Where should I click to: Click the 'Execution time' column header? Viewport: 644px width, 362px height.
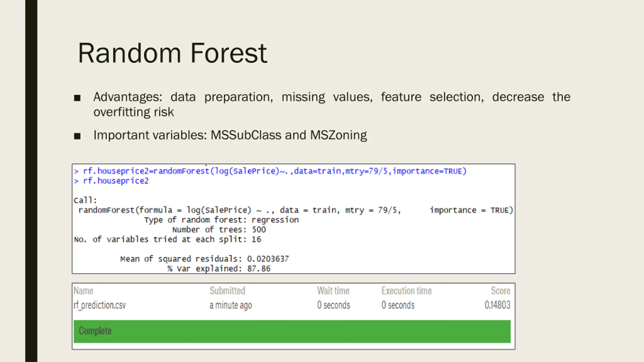click(407, 291)
